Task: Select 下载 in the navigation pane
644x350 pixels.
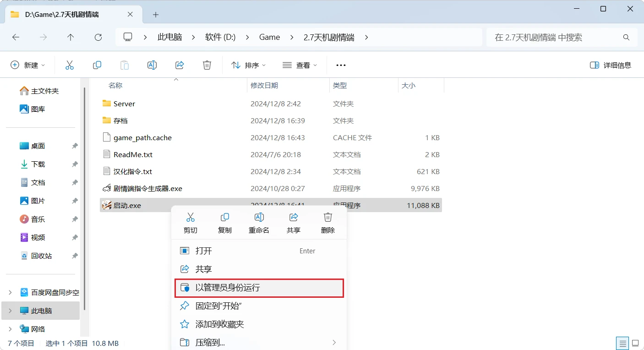Action: pos(37,164)
